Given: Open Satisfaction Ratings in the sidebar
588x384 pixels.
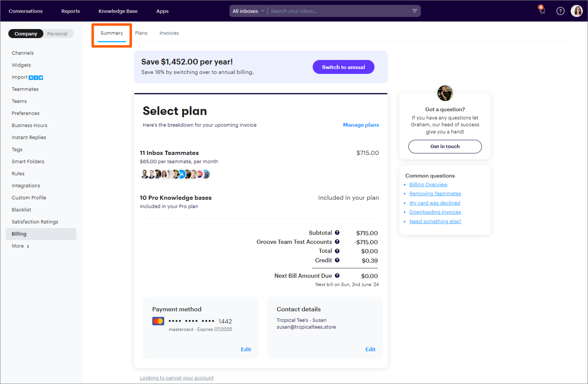Looking at the screenshot, I should click(x=35, y=222).
